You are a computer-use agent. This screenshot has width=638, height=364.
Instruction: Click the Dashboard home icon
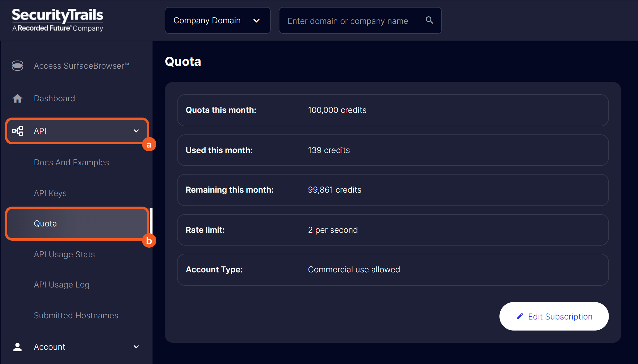pyautogui.click(x=17, y=99)
